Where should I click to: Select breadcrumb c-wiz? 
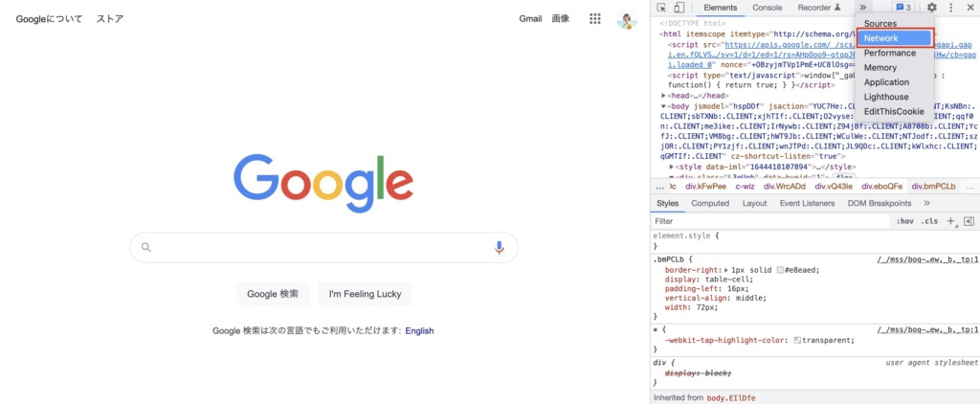coord(745,187)
